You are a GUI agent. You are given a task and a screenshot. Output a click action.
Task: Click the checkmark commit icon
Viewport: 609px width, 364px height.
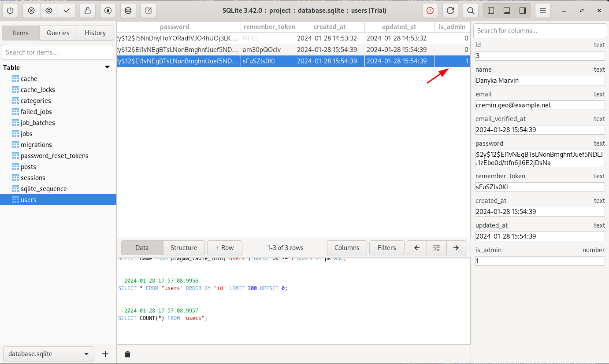click(66, 11)
